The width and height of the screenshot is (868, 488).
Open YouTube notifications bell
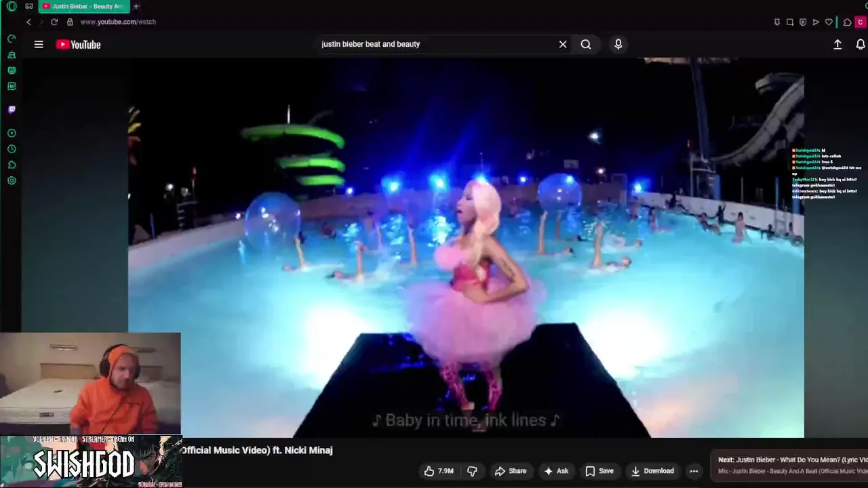(x=861, y=44)
